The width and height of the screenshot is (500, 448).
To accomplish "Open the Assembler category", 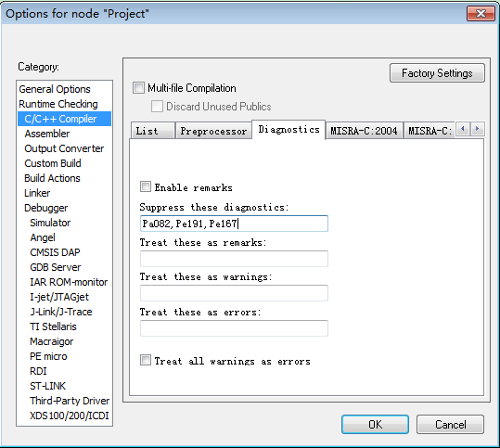I will point(47,134).
